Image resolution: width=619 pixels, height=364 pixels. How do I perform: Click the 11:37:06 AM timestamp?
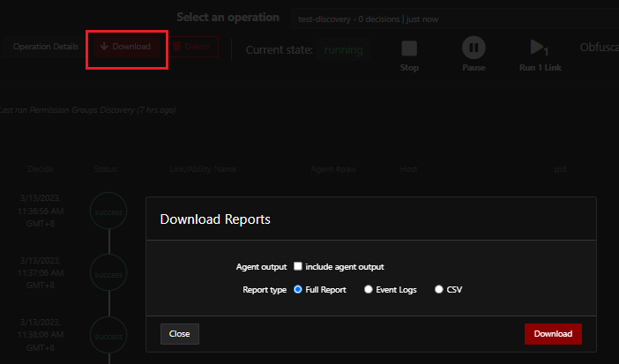pos(41,273)
